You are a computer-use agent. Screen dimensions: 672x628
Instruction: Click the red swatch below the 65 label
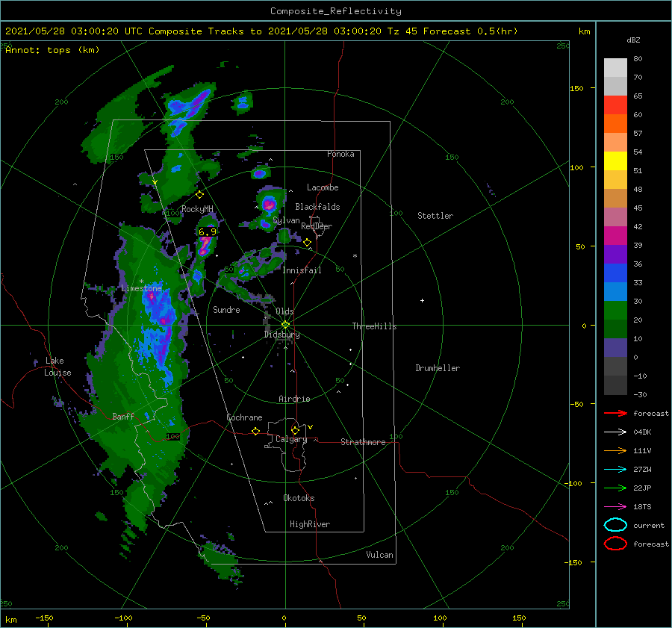coord(615,105)
